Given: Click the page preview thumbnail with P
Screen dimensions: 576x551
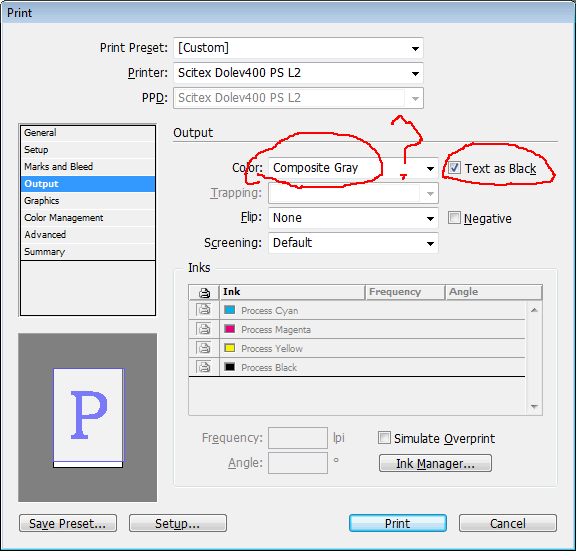Looking at the screenshot, I should point(88,417).
